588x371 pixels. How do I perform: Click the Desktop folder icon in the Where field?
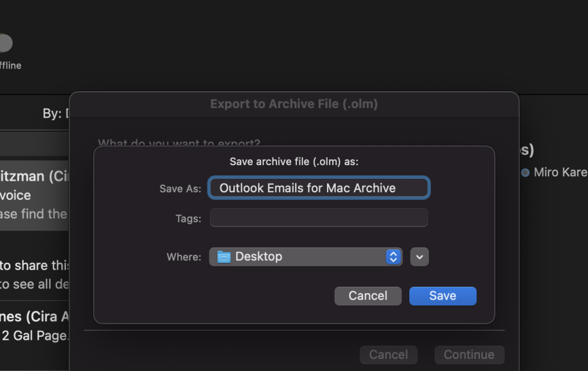223,256
